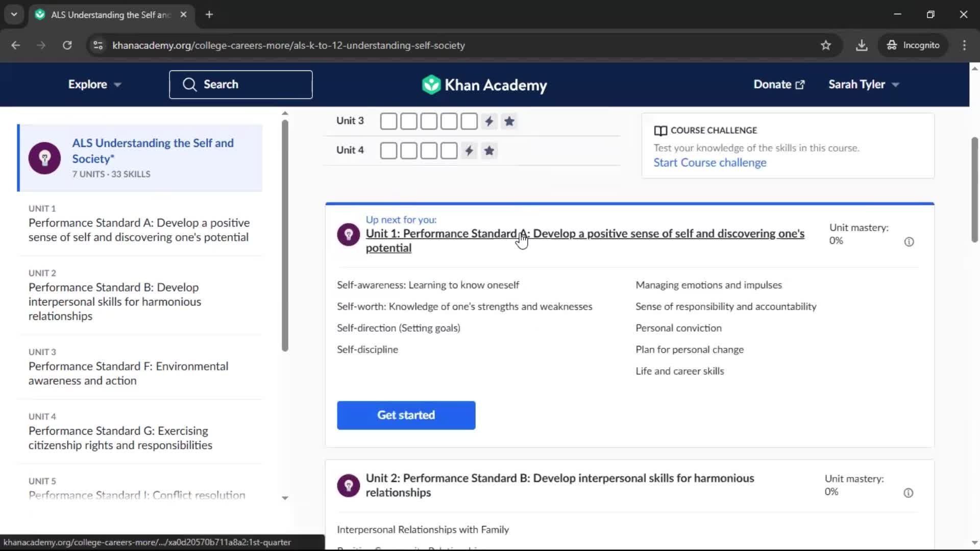Viewport: 980px width, 551px height.
Task: Open Self-awareness: Learning to know oneself
Action: (428, 285)
